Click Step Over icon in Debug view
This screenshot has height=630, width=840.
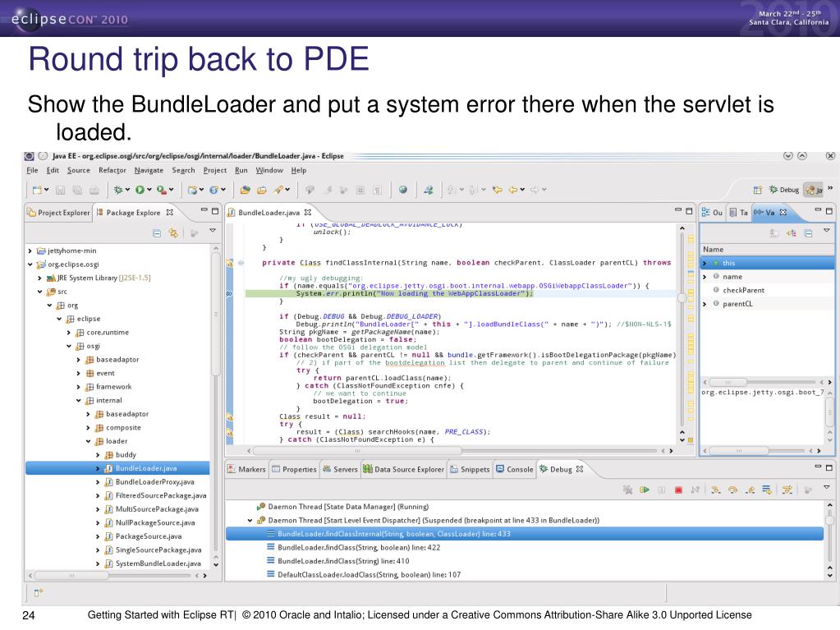733,490
